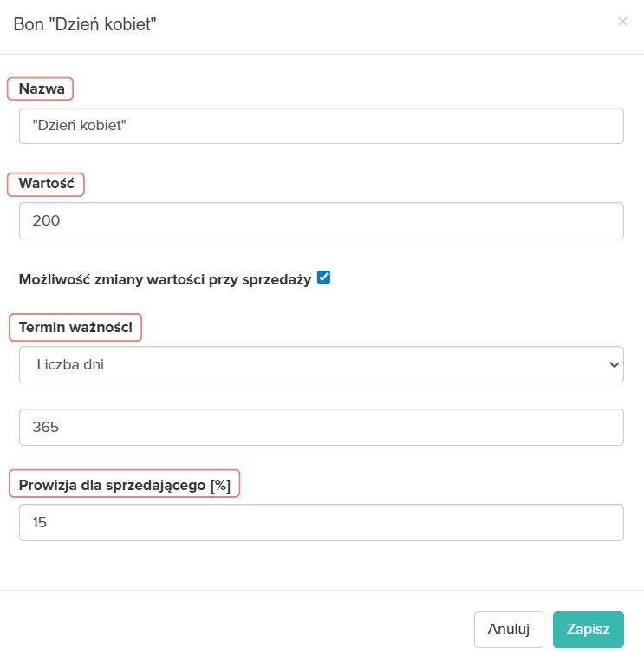The image size is (644, 667).
Task: Click the chevron arrow of Liczba dni select
Action: pos(614,365)
